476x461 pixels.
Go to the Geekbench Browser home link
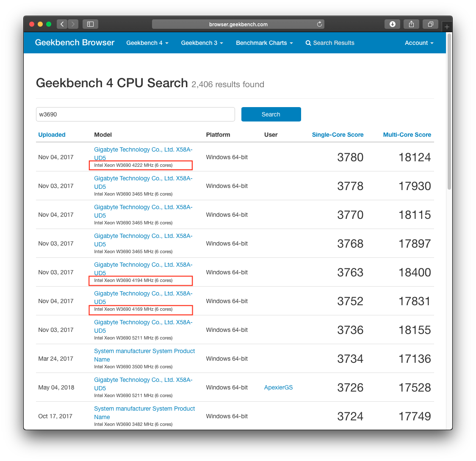75,42
